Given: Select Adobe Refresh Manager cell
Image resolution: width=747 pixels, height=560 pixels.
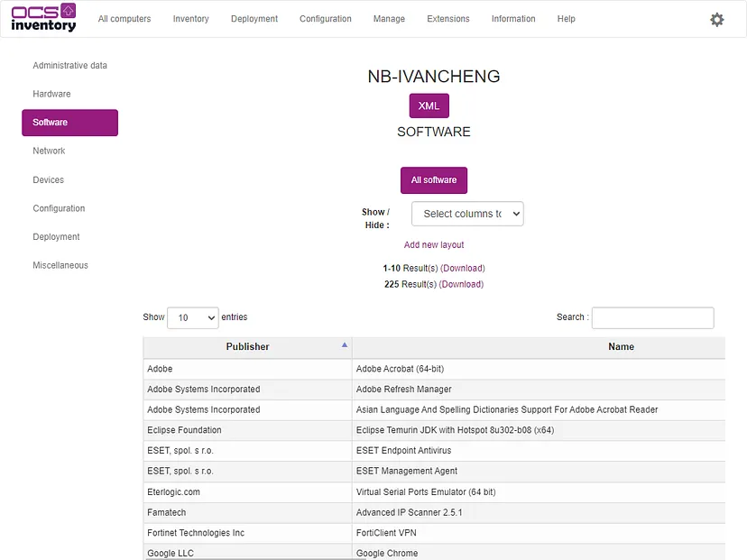Looking at the screenshot, I should [x=539, y=389].
